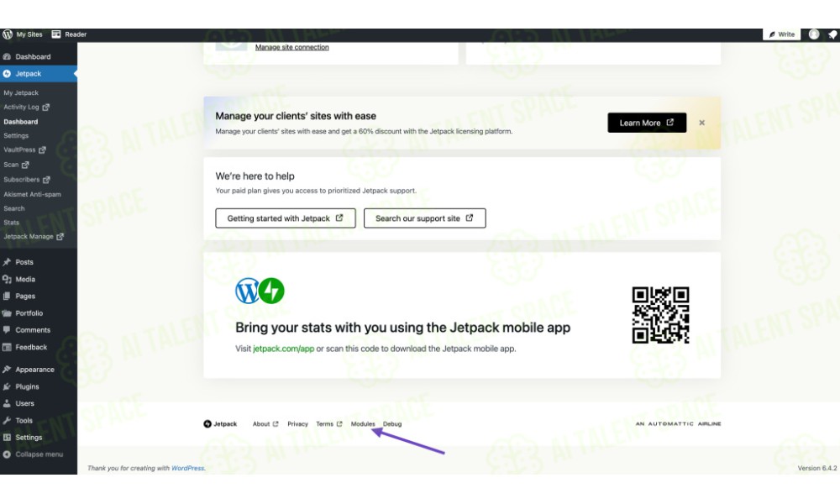Open Jetpack Settings submenu item
Image resolution: width=840 pixels, height=504 pixels.
click(x=16, y=136)
